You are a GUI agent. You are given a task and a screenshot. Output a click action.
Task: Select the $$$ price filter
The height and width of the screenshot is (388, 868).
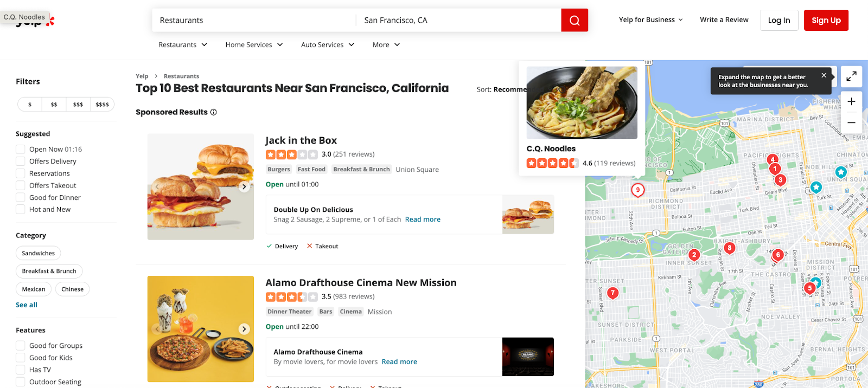click(x=78, y=105)
